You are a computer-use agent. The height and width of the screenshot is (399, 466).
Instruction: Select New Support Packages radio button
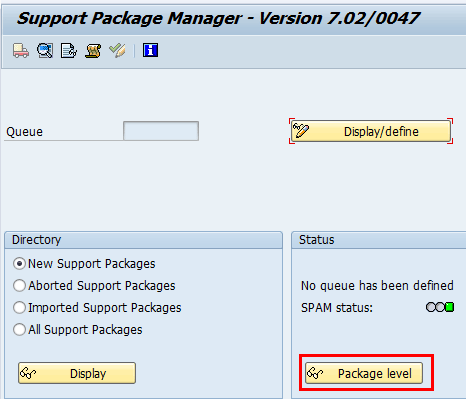(x=19, y=264)
